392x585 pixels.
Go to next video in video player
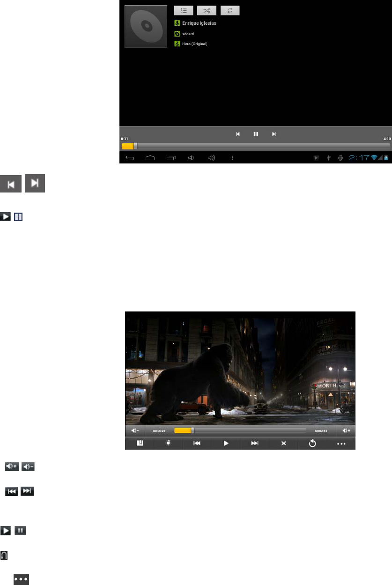click(x=255, y=443)
